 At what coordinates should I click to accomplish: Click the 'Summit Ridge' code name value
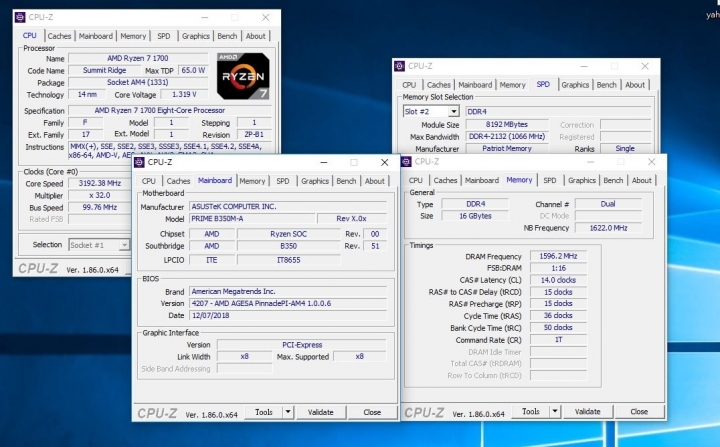point(105,70)
